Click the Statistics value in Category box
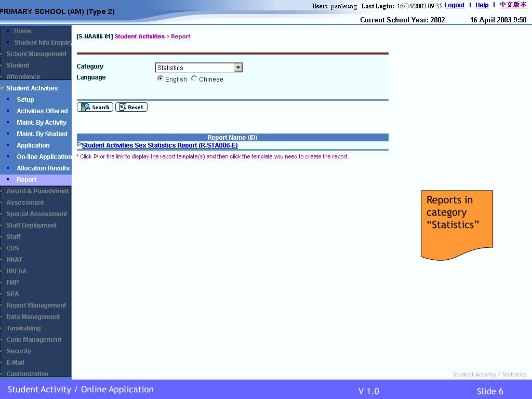 click(170, 68)
